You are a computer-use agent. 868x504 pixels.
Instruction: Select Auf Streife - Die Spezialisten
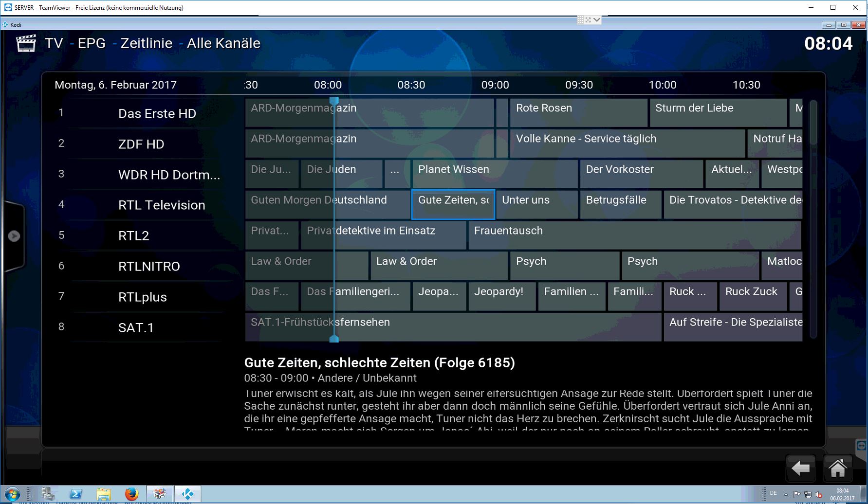coord(733,326)
